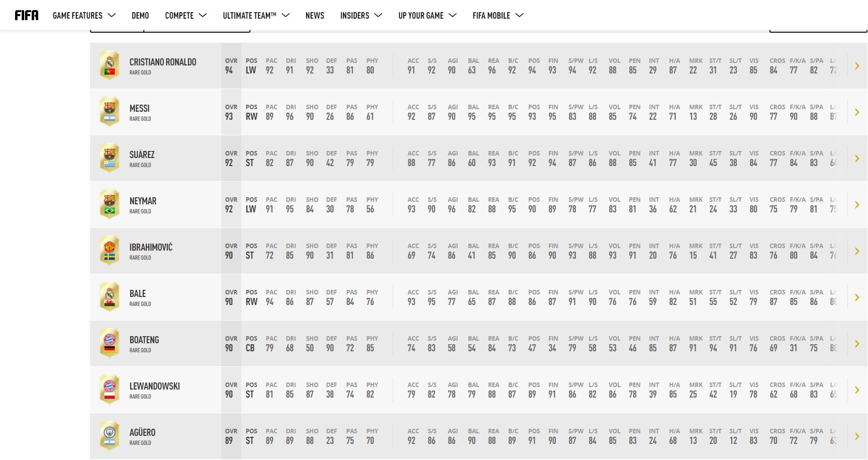Image resolution: width=868 pixels, height=460 pixels.
Task: Expand the FIFA Mobile menu
Action: click(x=498, y=16)
